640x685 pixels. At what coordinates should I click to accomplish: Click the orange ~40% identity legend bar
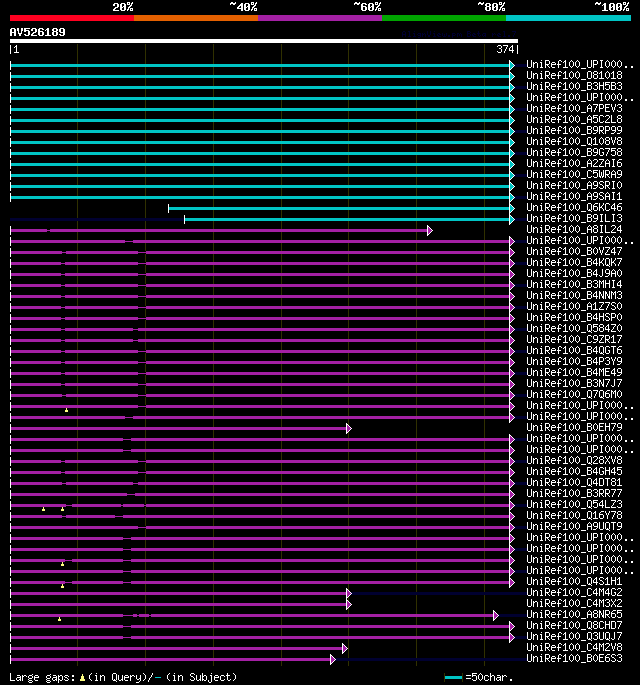196,18
